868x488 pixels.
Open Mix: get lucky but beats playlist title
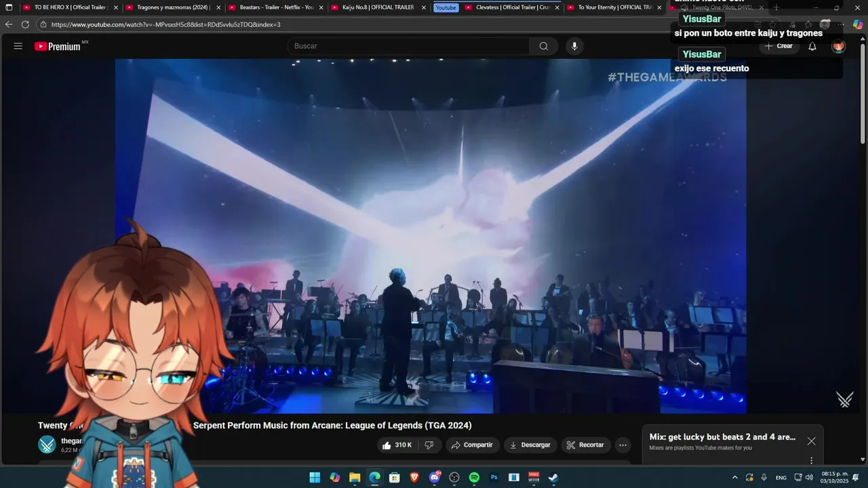(722, 437)
